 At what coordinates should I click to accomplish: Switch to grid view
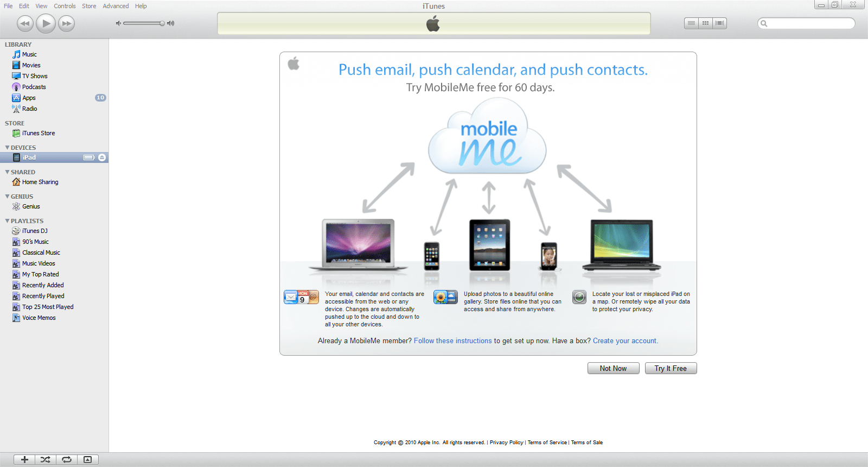(x=705, y=23)
